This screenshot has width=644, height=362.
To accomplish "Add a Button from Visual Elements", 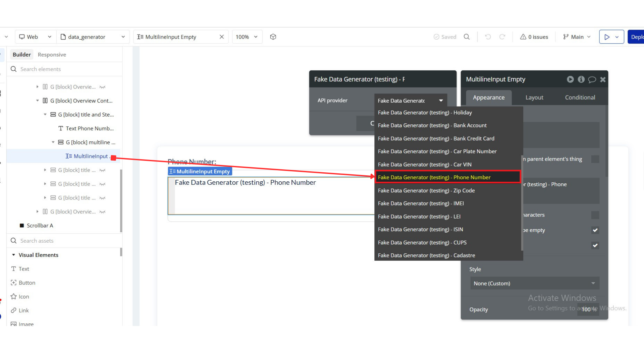I will pyautogui.click(x=27, y=283).
